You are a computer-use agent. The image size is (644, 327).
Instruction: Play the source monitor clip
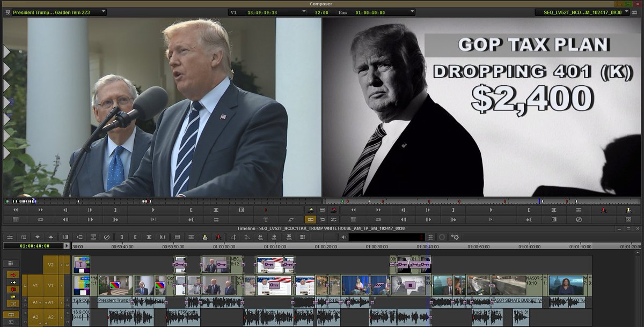click(x=153, y=210)
